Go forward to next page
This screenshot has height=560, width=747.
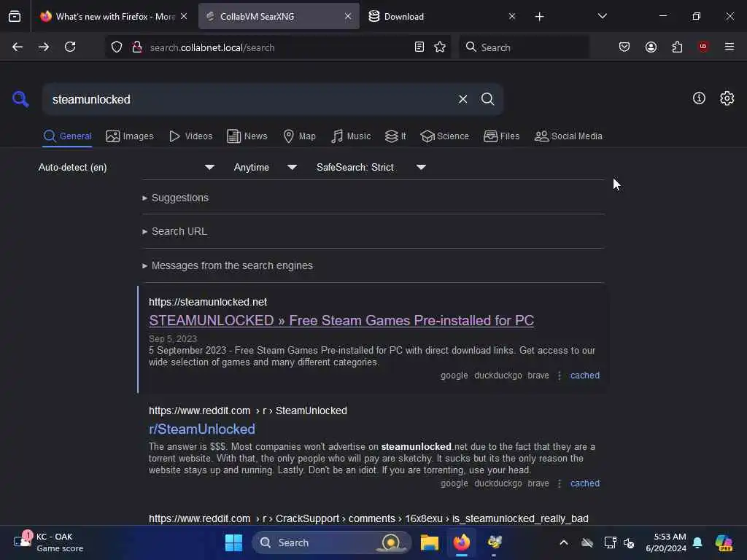coord(43,47)
